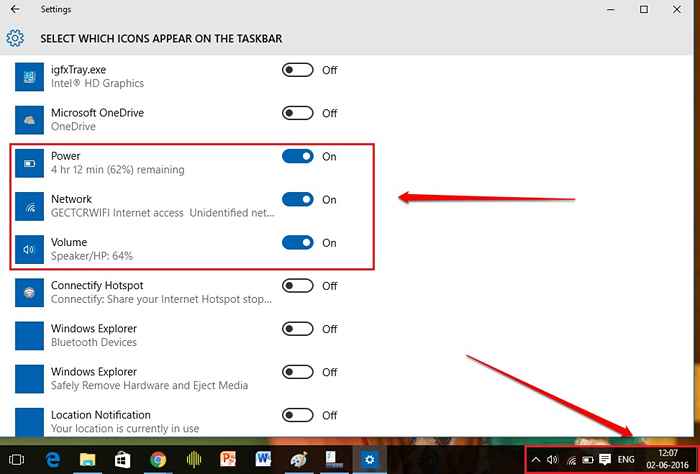This screenshot has height=474, width=700.
Task: Open the Paint palette app on taskbar
Action: coord(298,459)
